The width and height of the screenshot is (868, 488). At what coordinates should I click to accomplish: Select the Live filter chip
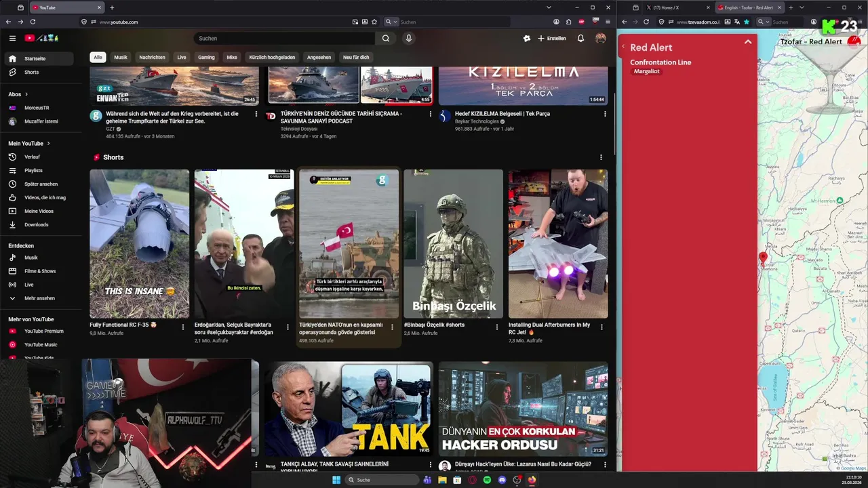182,58
